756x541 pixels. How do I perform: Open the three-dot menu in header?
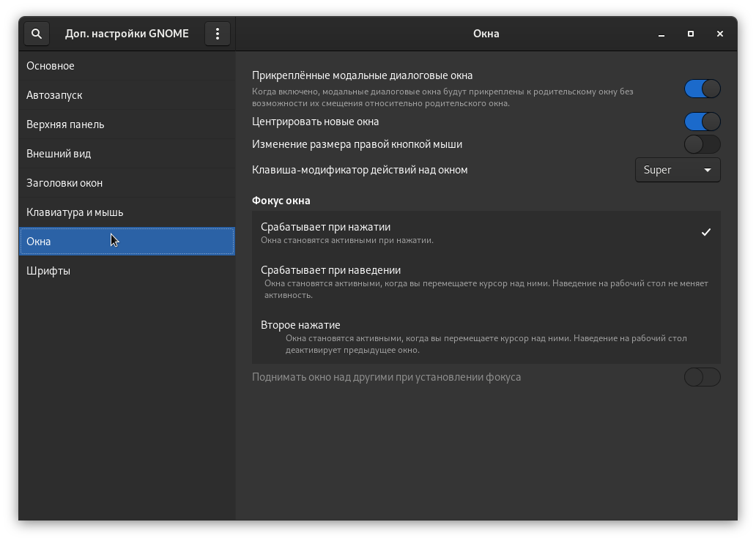(x=217, y=34)
